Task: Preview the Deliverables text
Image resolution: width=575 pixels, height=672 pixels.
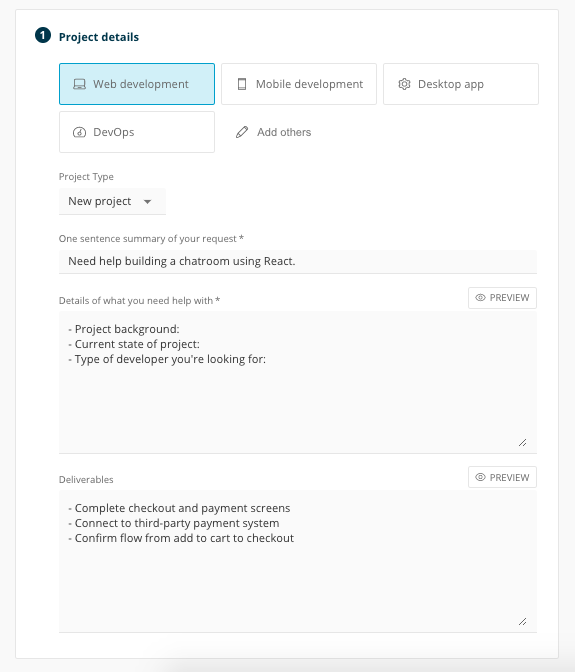Action: pyautogui.click(x=502, y=477)
